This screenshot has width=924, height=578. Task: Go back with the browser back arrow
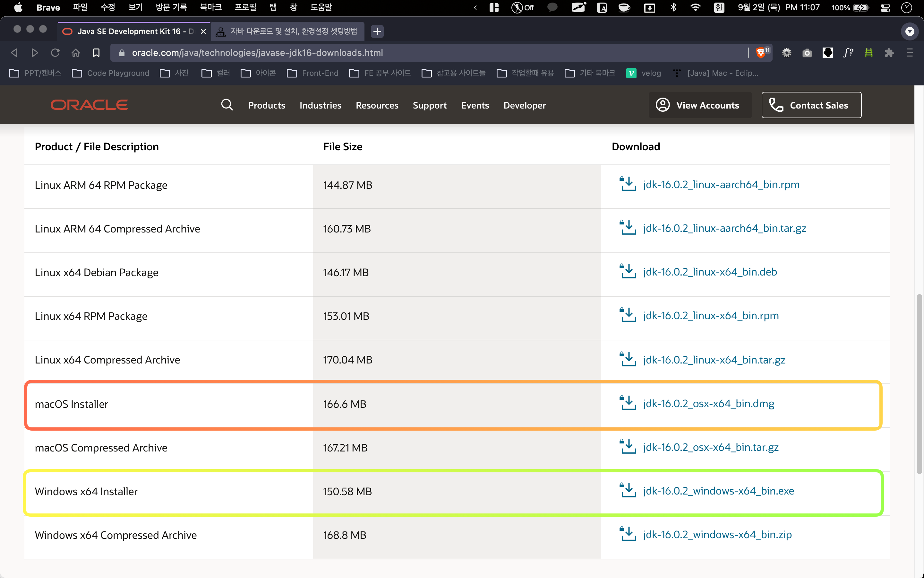pos(14,53)
